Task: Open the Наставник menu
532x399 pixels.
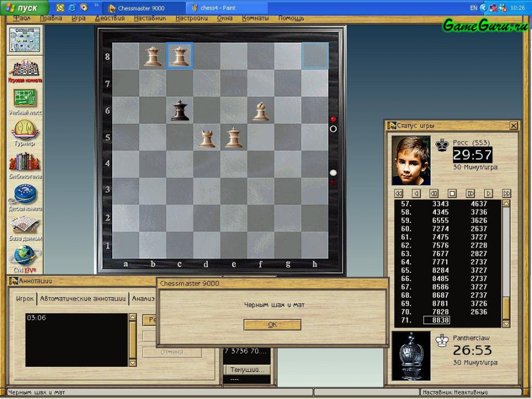Action: (x=150, y=18)
